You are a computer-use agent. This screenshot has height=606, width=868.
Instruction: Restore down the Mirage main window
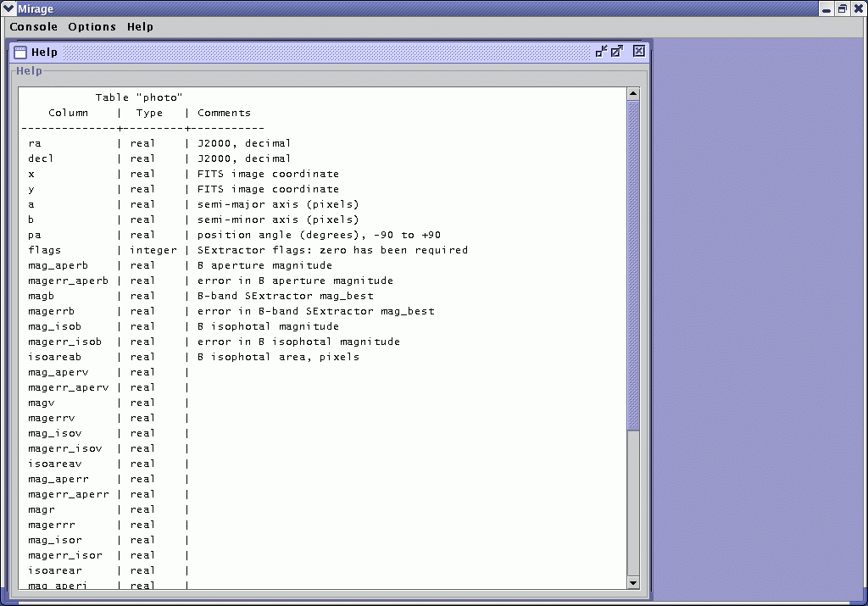coord(843,8)
